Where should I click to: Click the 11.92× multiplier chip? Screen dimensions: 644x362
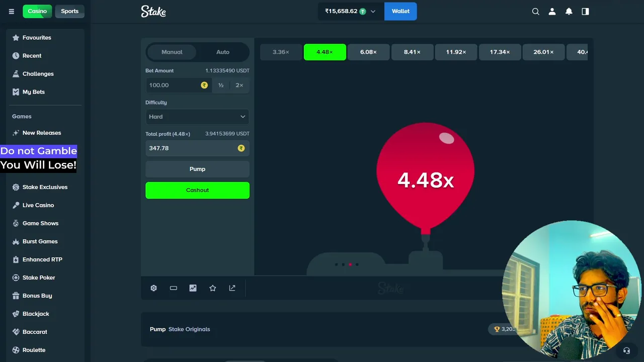[456, 52]
